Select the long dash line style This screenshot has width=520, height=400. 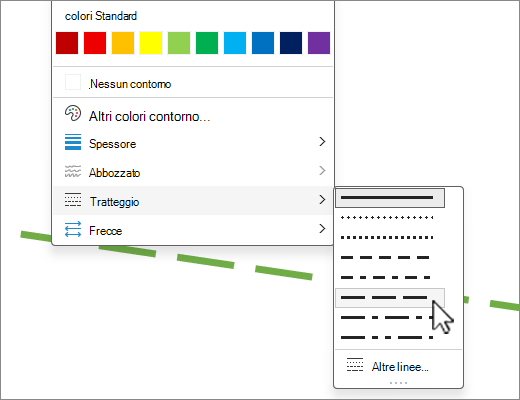coord(390,297)
